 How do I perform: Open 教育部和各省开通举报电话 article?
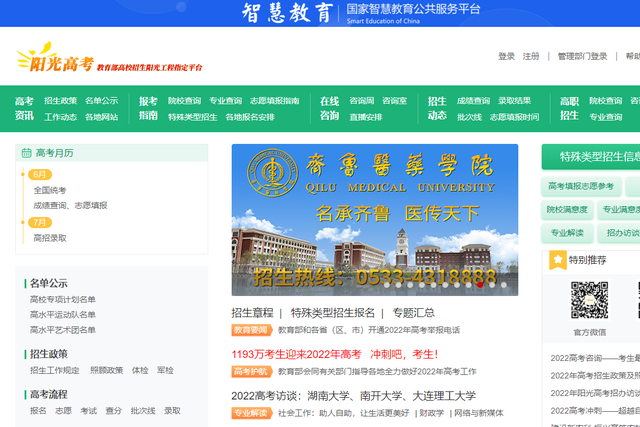coord(369,330)
